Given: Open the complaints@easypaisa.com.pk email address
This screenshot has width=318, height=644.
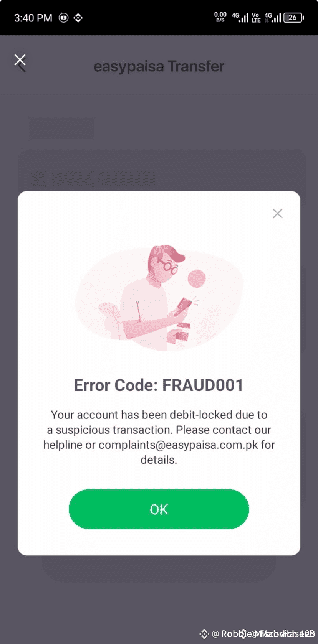Looking at the screenshot, I should 178,445.
